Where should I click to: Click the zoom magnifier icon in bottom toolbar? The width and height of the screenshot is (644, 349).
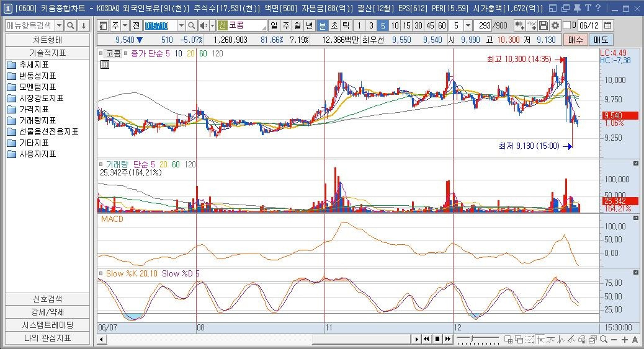(x=604, y=339)
